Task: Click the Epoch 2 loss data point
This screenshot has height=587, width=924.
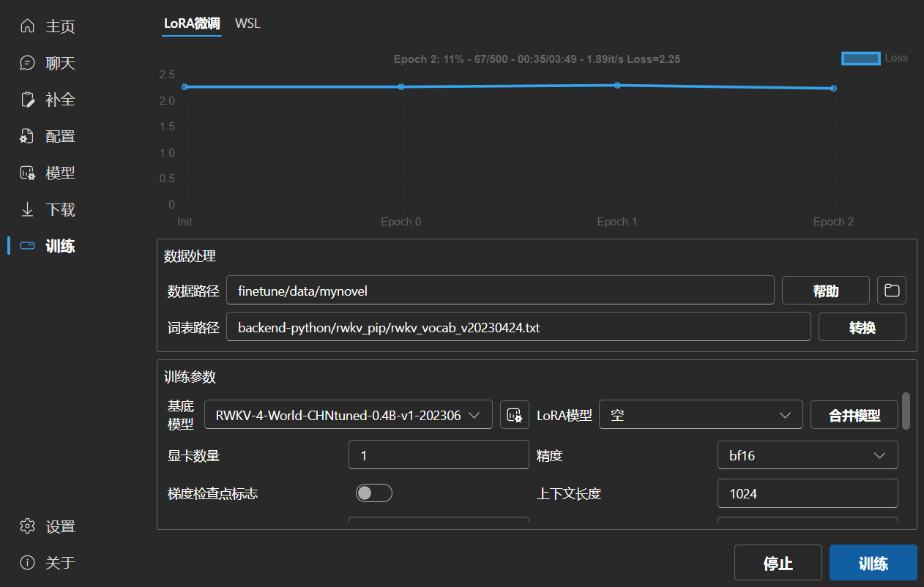Action: (833, 89)
